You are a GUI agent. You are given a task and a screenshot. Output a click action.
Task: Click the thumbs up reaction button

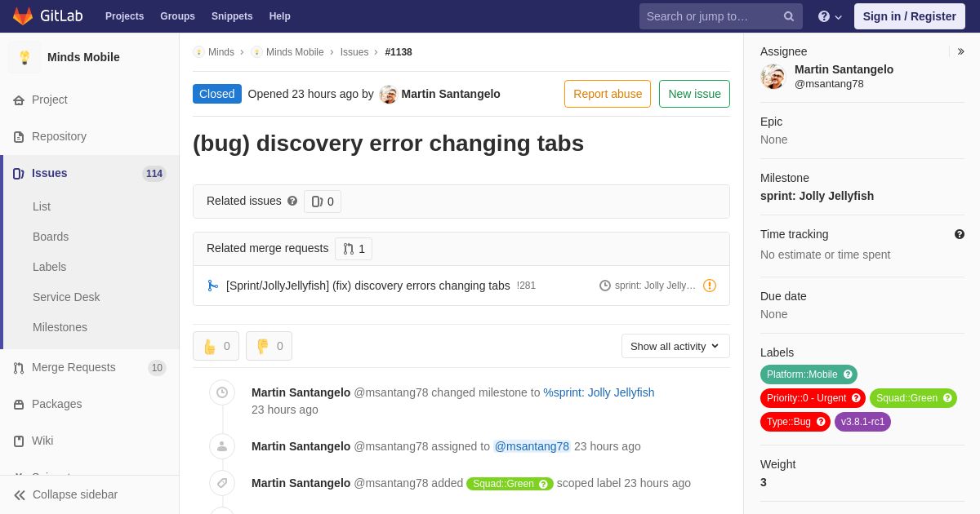(216, 346)
